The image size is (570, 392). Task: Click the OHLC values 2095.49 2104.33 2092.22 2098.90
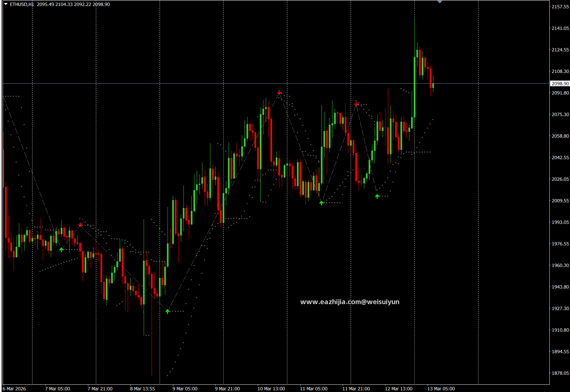click(x=73, y=4)
